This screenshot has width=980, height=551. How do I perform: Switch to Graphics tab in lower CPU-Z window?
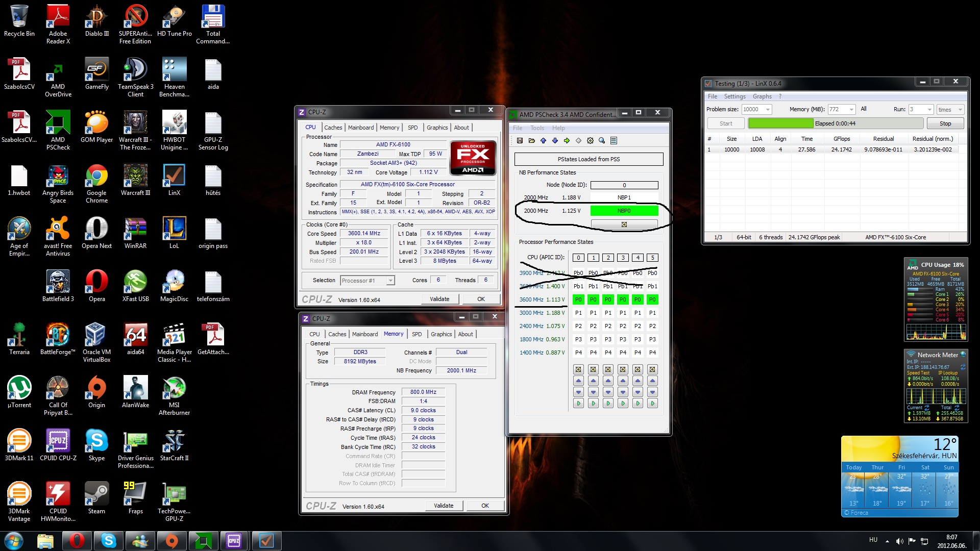pyautogui.click(x=441, y=334)
